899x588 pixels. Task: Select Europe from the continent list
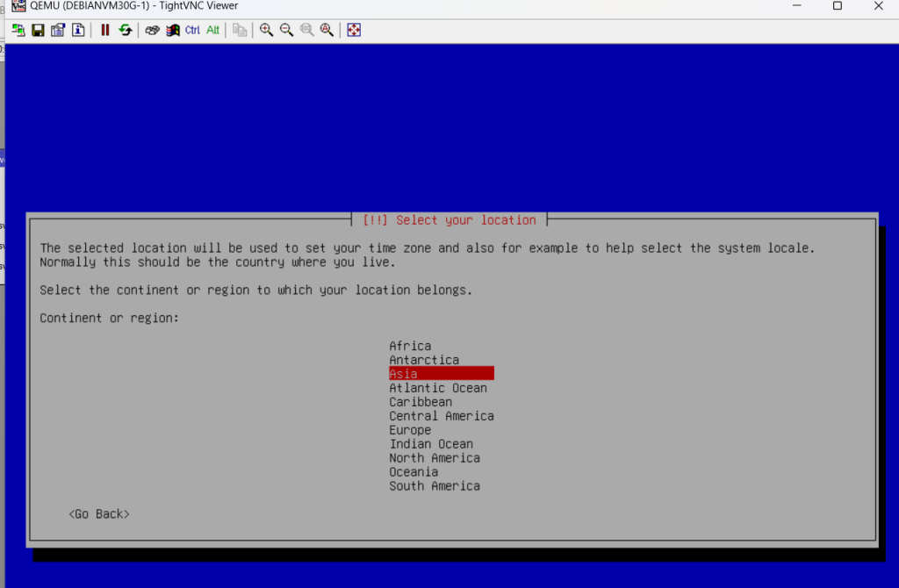[x=410, y=430]
